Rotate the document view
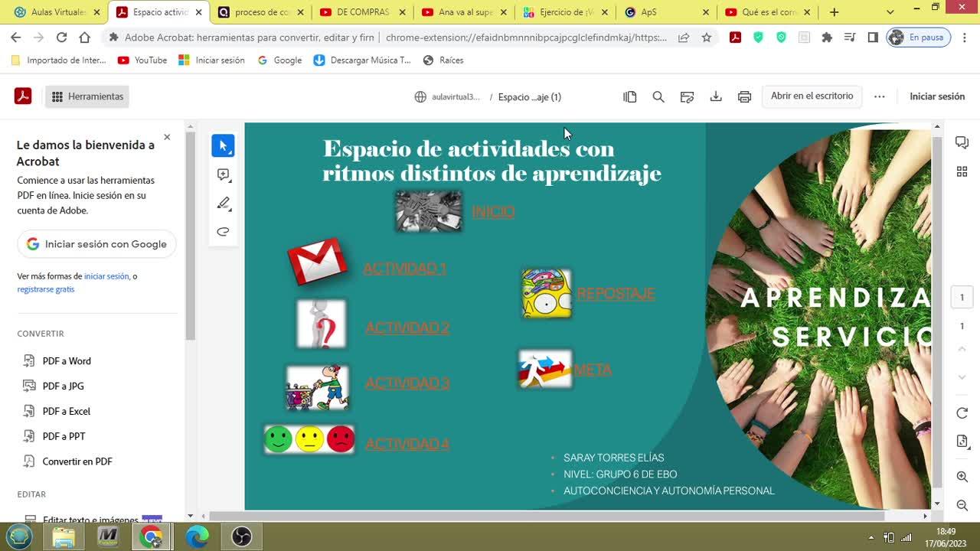Screen dimensions: 980x551 coord(962,413)
